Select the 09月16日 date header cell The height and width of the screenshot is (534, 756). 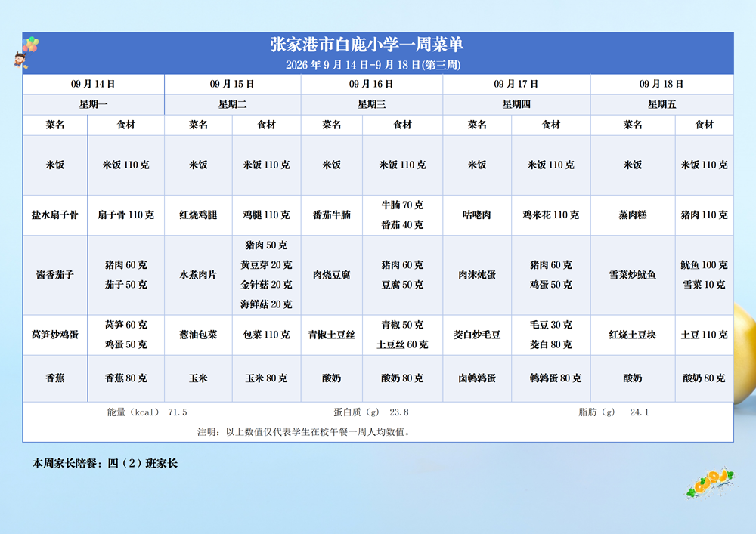372,85
